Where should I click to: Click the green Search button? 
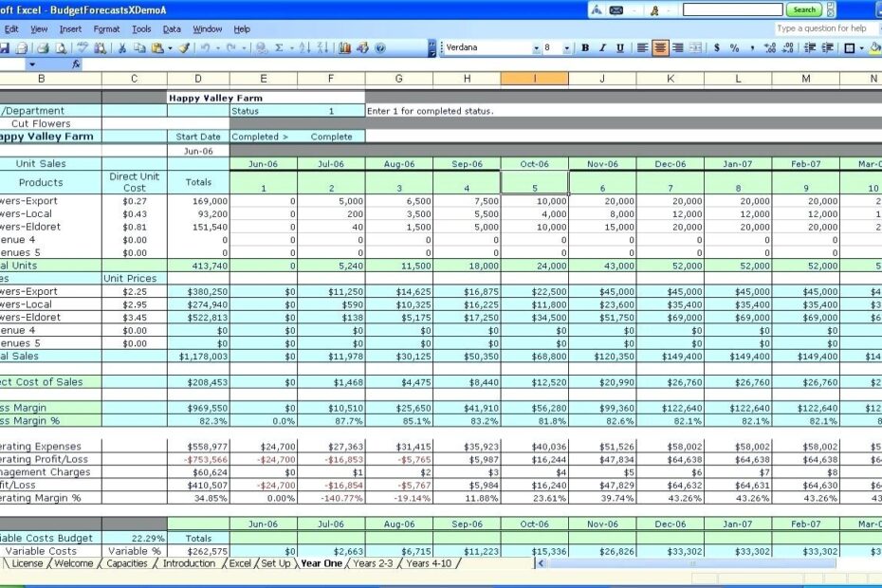(804, 9)
